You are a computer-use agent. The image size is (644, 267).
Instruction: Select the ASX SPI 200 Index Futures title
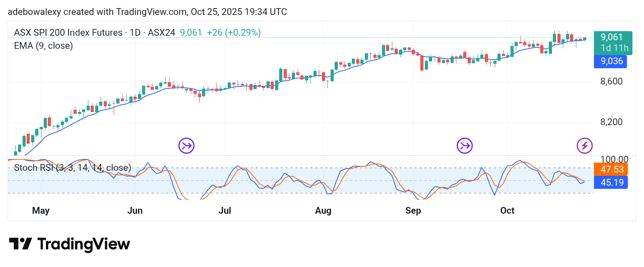click(x=68, y=33)
